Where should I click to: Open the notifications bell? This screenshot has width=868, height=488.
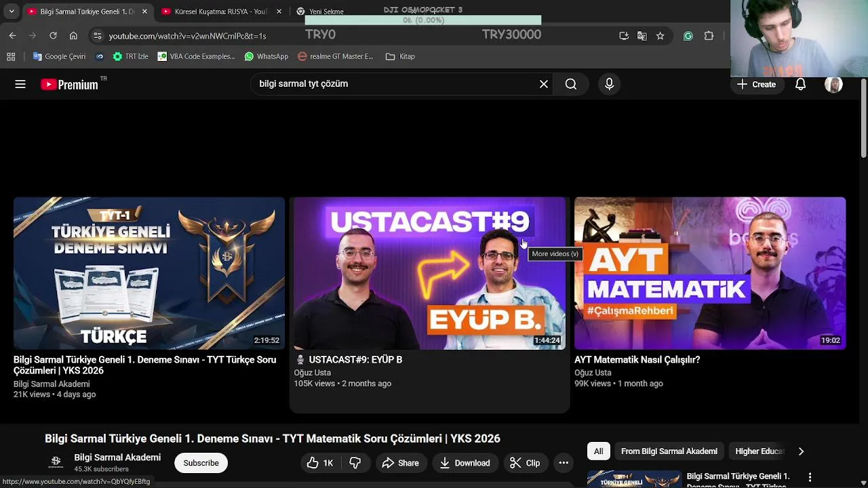[x=800, y=84]
